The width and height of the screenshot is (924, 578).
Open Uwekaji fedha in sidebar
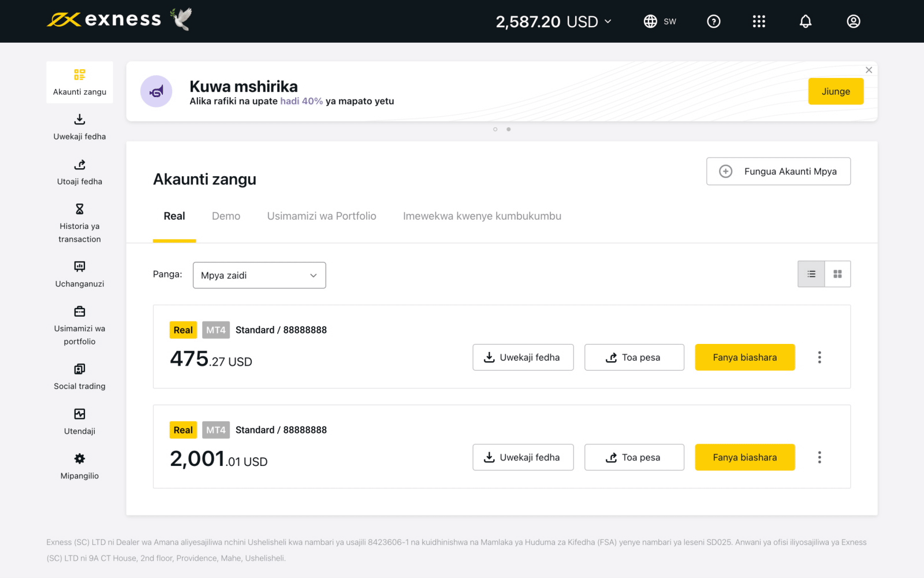coord(80,127)
